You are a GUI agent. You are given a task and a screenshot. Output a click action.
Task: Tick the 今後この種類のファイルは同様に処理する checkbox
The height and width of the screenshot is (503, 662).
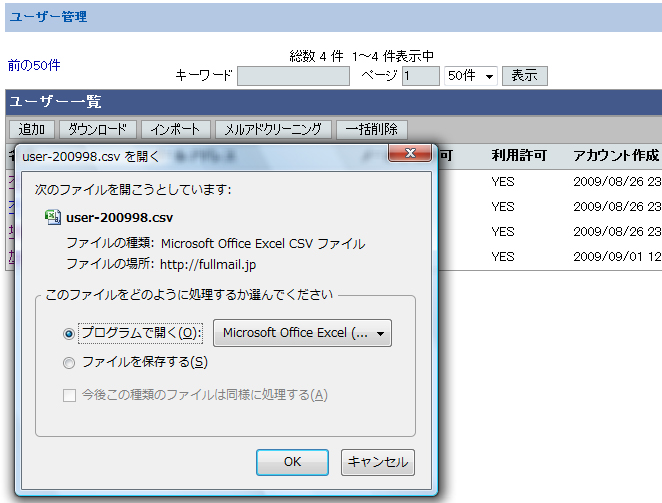[x=69, y=396]
